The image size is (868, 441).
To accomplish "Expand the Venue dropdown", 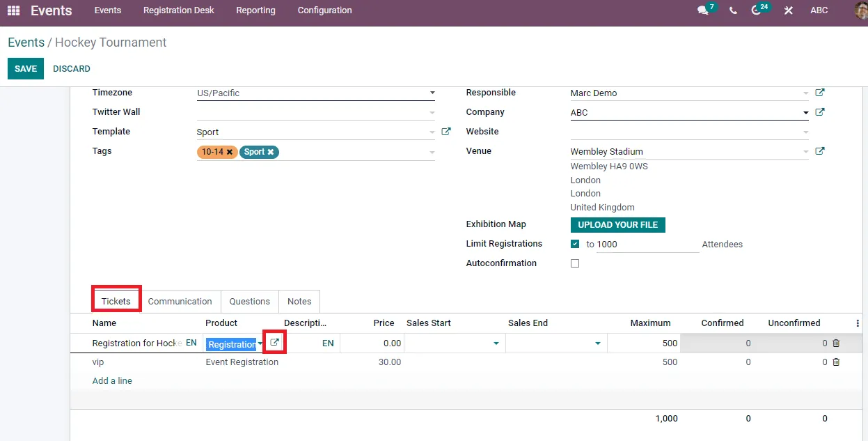I will (x=806, y=151).
